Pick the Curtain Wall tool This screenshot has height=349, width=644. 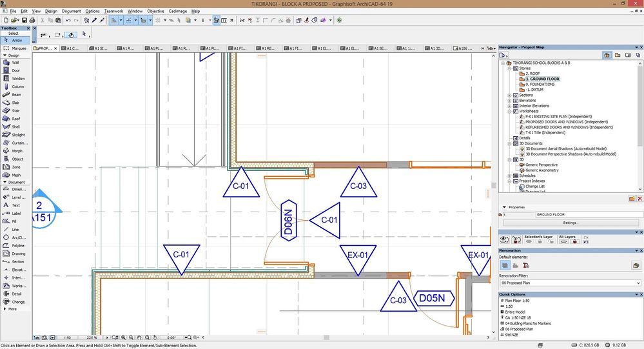(15, 143)
